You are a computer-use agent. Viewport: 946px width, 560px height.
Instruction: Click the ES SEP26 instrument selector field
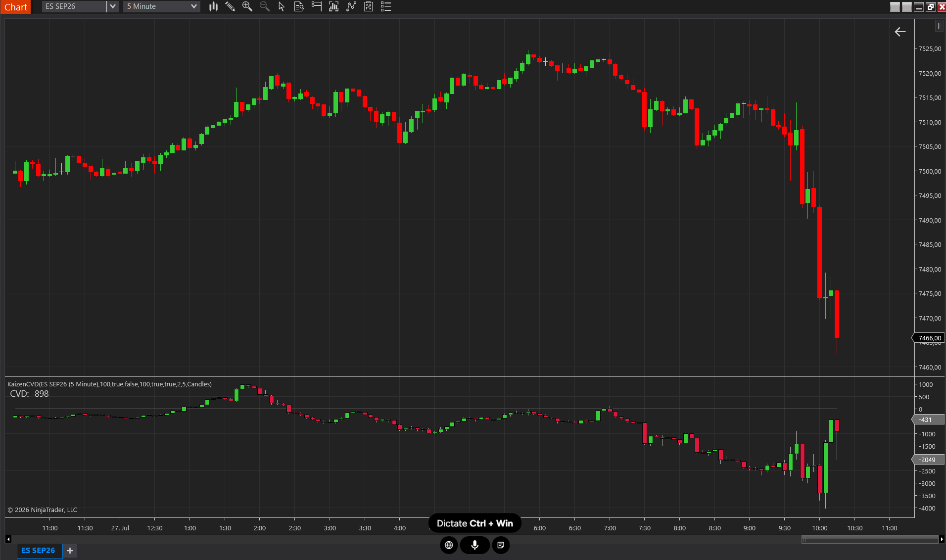(x=74, y=6)
